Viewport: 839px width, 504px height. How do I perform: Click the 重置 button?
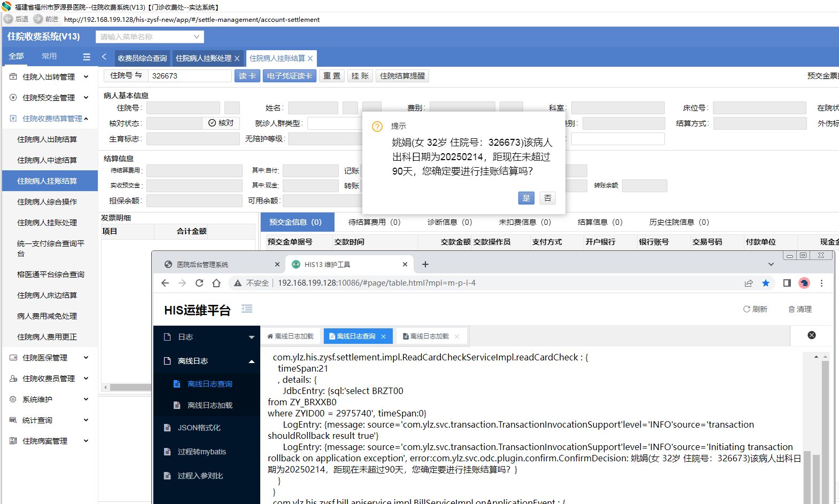332,76
